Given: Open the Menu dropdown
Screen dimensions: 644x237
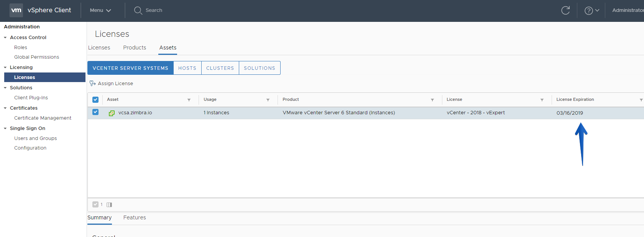Looking at the screenshot, I should [100, 10].
